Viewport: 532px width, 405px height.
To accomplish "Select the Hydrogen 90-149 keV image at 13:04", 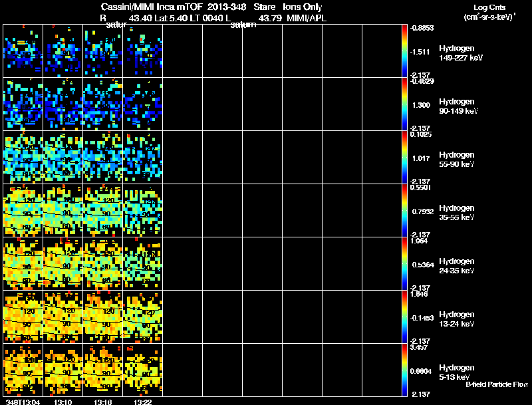I will (23, 104).
